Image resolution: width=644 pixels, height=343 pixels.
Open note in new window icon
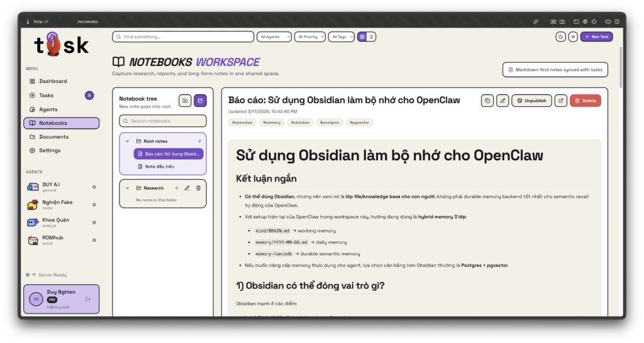pos(561,101)
